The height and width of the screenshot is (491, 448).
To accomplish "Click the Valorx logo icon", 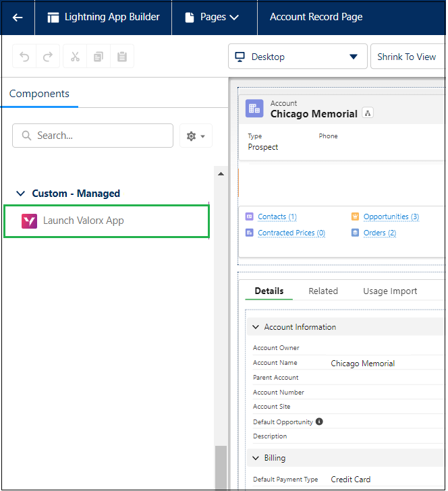I will (29, 221).
